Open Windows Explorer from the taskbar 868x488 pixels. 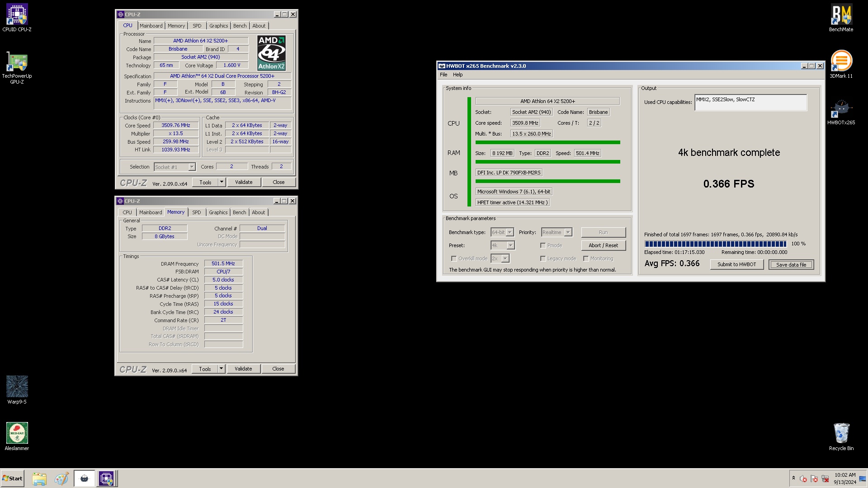(39, 479)
